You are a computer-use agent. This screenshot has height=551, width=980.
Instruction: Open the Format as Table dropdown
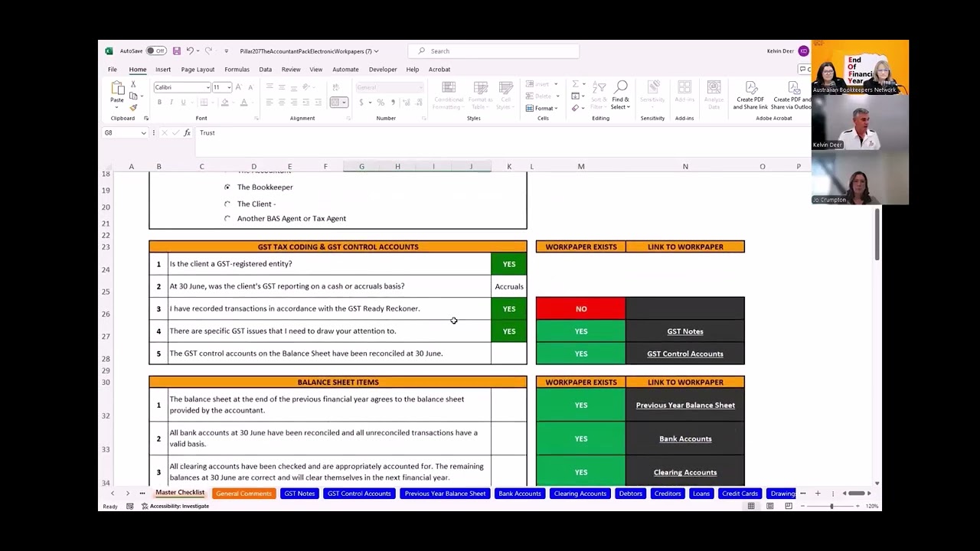(481, 96)
